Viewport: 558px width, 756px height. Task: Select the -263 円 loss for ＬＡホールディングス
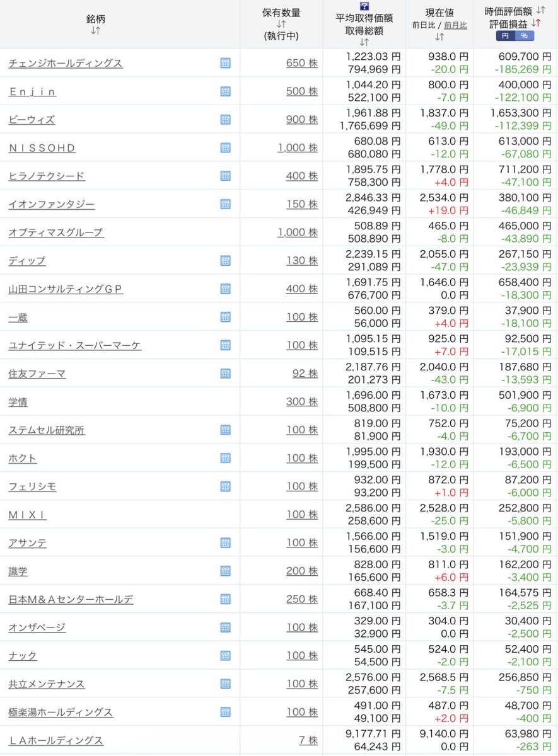click(533, 747)
